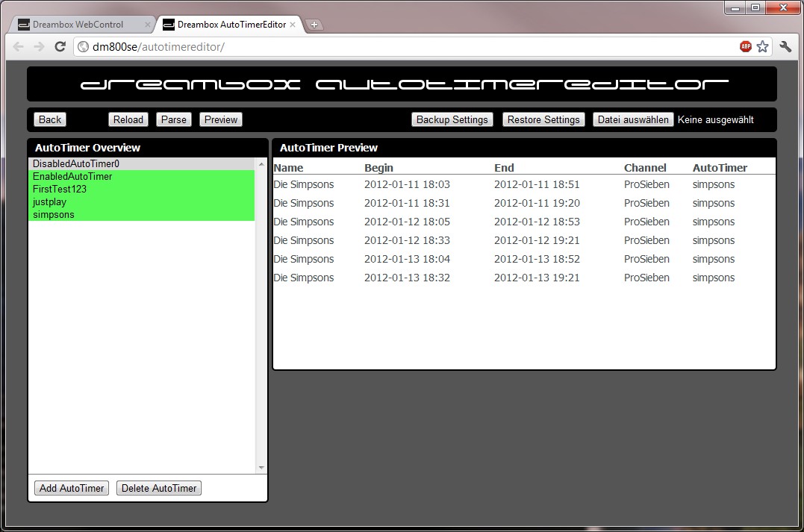Click the End column header

pos(504,168)
